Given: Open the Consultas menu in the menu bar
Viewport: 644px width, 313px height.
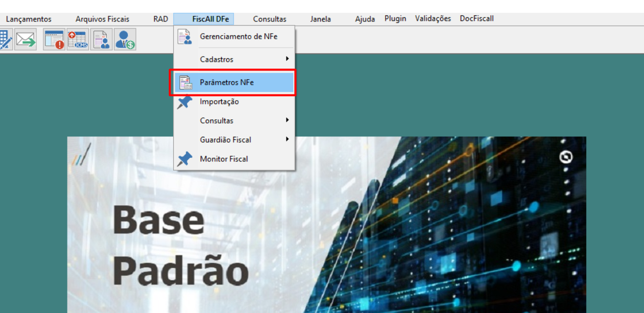Looking at the screenshot, I should tap(270, 19).
